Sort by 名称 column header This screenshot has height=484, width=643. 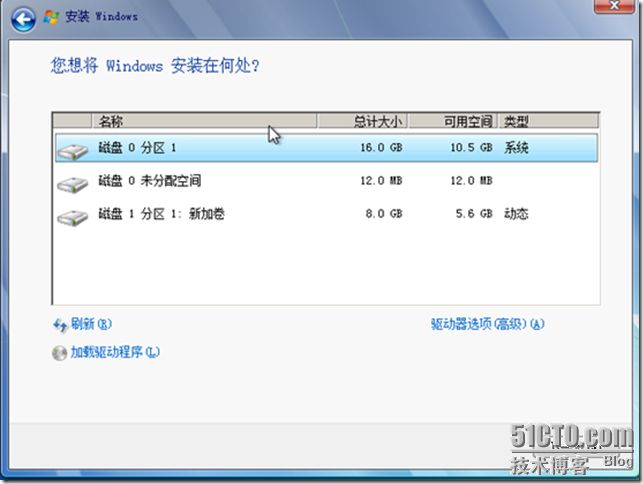(204, 121)
